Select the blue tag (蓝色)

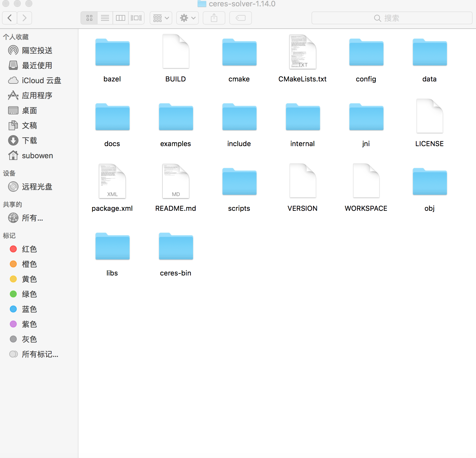tap(24, 309)
